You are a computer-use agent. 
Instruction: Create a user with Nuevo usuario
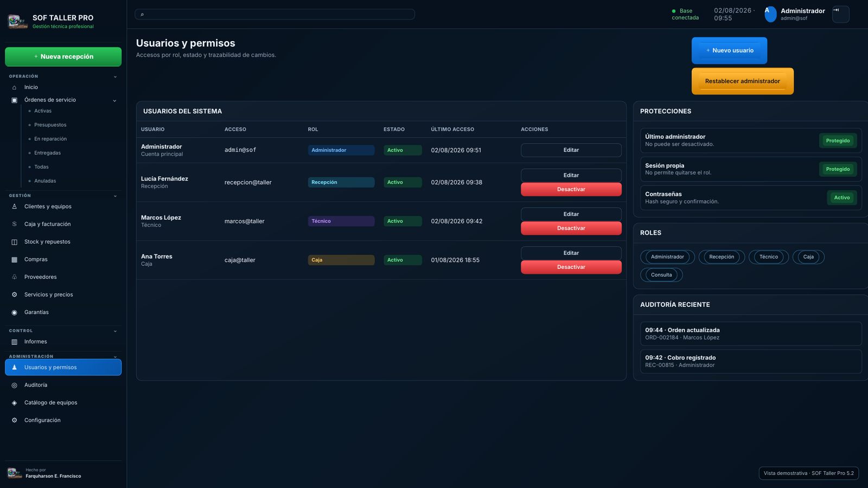pyautogui.click(x=729, y=50)
